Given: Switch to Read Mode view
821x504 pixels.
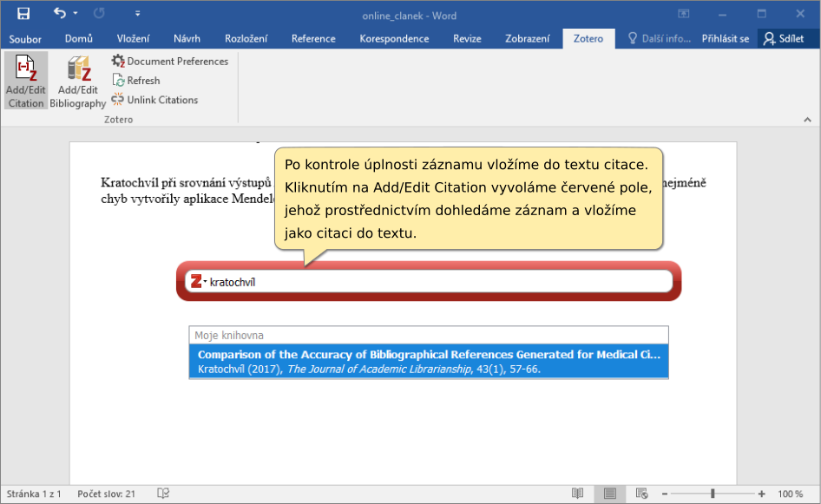Looking at the screenshot, I should coord(577,494).
